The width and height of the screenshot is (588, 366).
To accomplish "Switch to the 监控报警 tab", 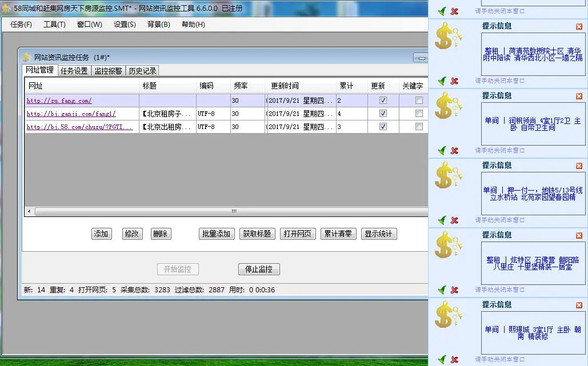I will click(x=108, y=71).
